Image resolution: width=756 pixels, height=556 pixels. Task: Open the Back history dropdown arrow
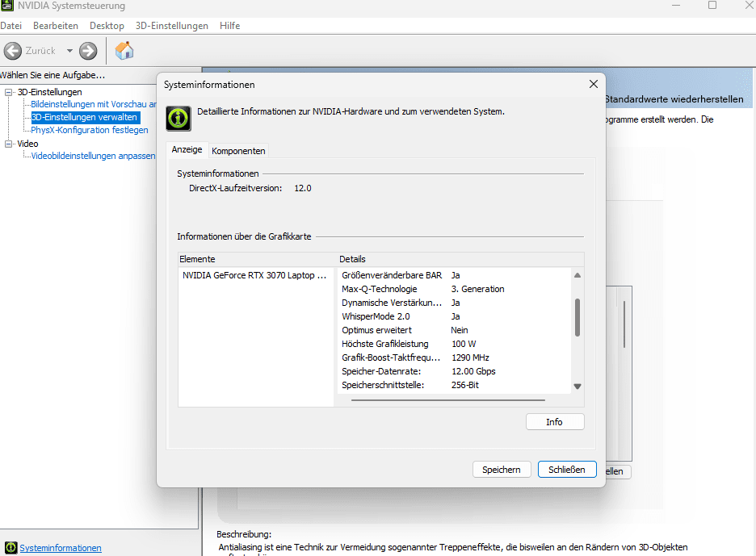69,51
